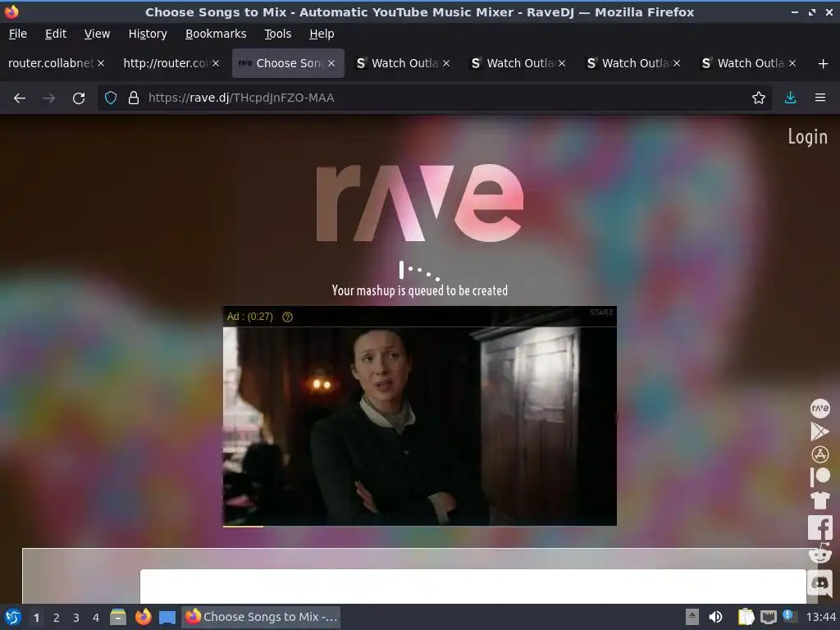Open the View menu
Screen dimensions: 840x630
(97, 34)
